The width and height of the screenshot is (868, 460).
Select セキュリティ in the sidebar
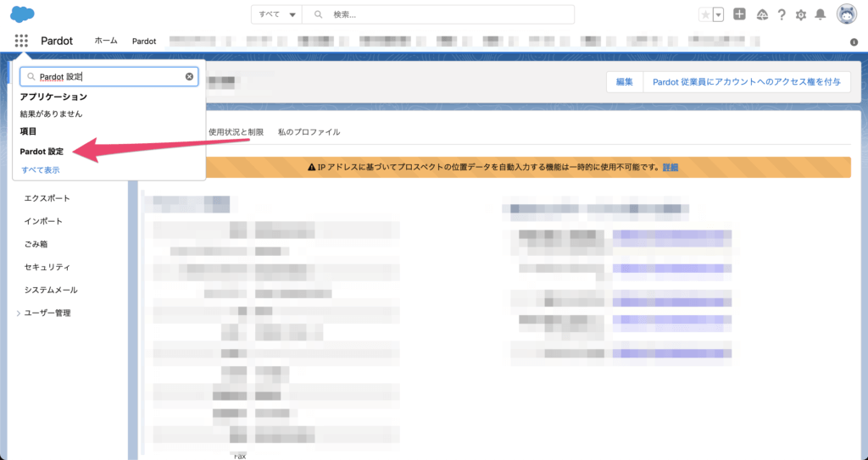pos(47,267)
